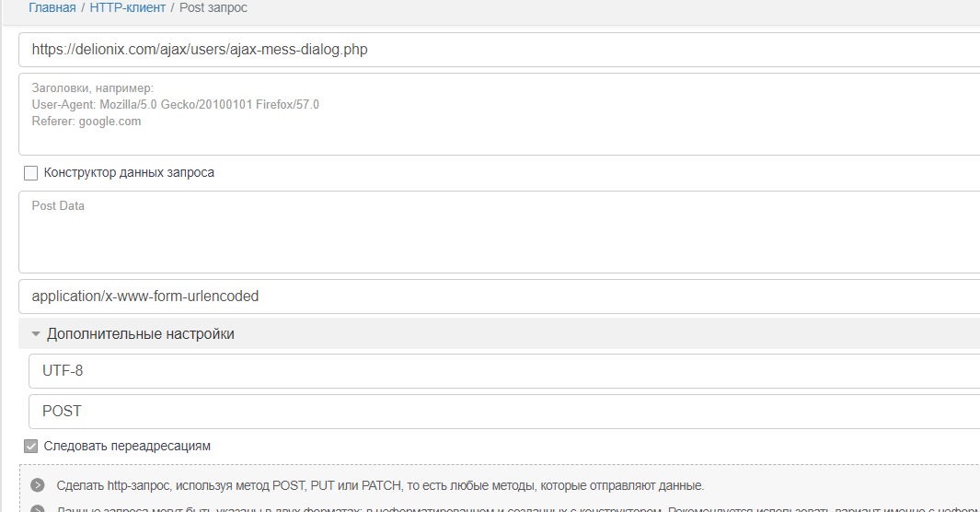The width and height of the screenshot is (980, 512).
Task: Open the POST method dropdown
Action: 504,412
